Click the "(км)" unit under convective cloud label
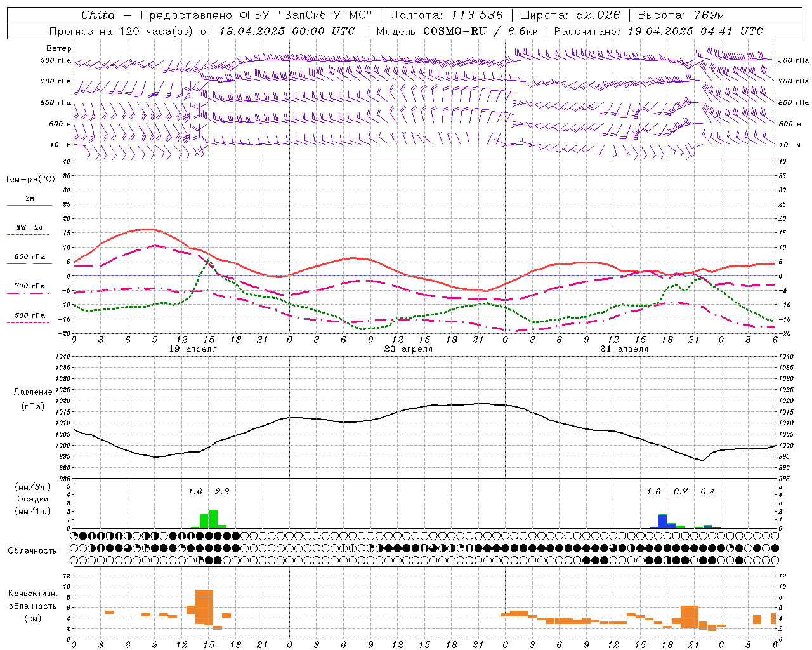Image resolution: width=812 pixels, height=650 pixels. click(x=32, y=618)
